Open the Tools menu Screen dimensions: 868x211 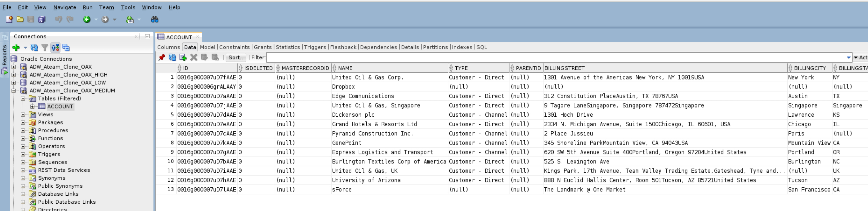pos(128,7)
